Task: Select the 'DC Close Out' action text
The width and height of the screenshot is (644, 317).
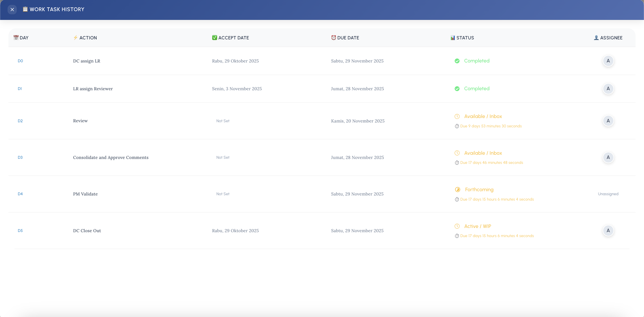Action: tap(87, 231)
